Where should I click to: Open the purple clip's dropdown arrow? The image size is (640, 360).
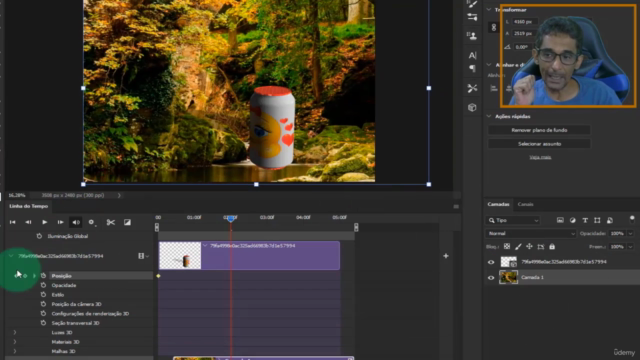pyautogui.click(x=205, y=246)
